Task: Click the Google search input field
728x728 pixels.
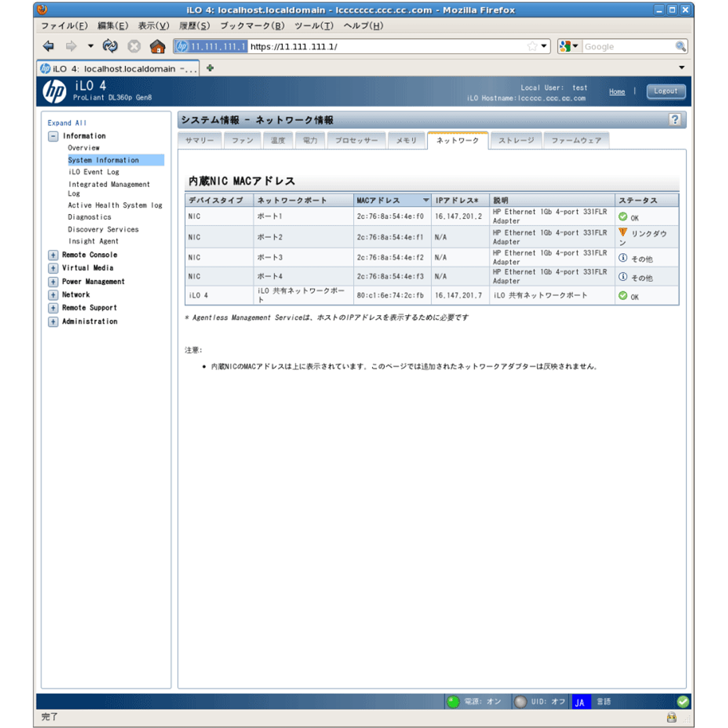Action: pyautogui.click(x=628, y=47)
